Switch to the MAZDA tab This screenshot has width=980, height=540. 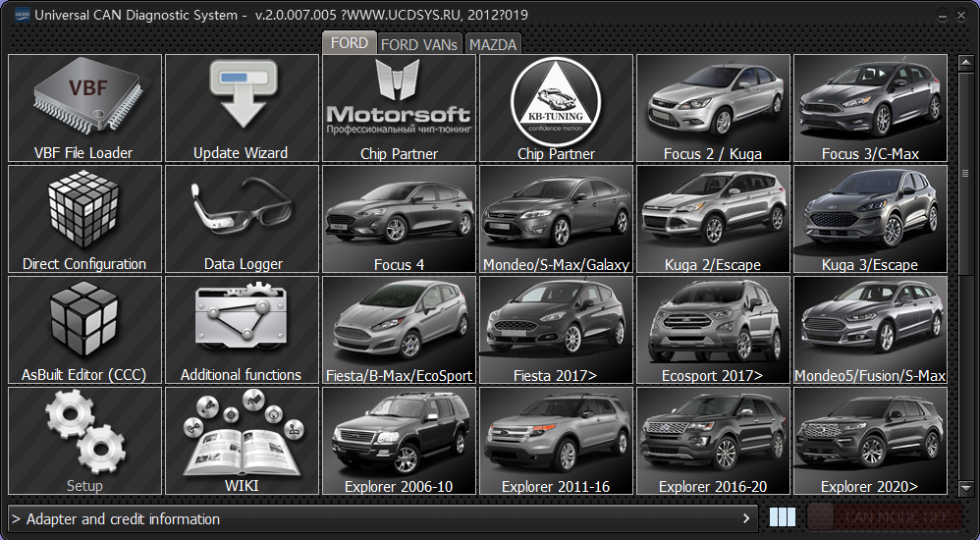(x=493, y=44)
